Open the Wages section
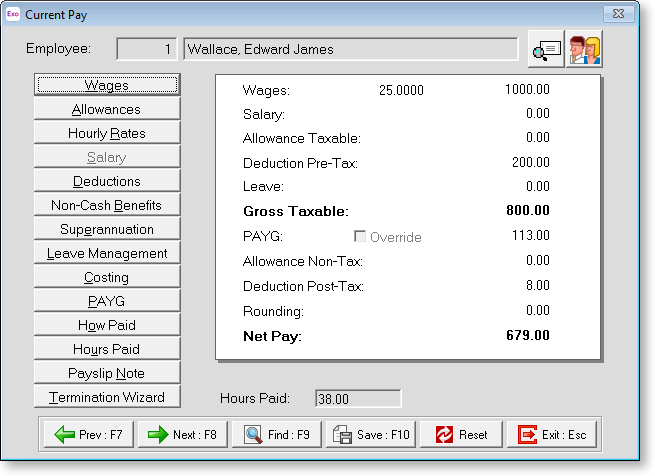This screenshot has width=655, height=476. pyautogui.click(x=107, y=85)
